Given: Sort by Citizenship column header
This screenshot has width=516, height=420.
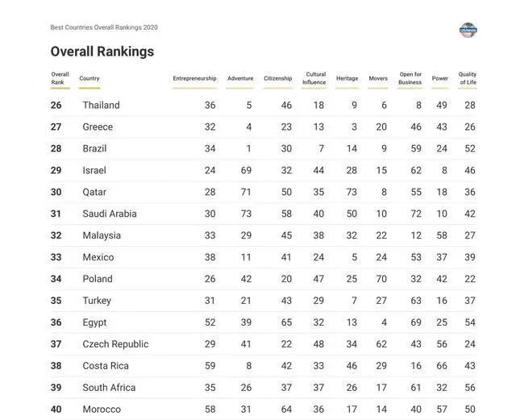Looking at the screenshot, I should tap(277, 78).
